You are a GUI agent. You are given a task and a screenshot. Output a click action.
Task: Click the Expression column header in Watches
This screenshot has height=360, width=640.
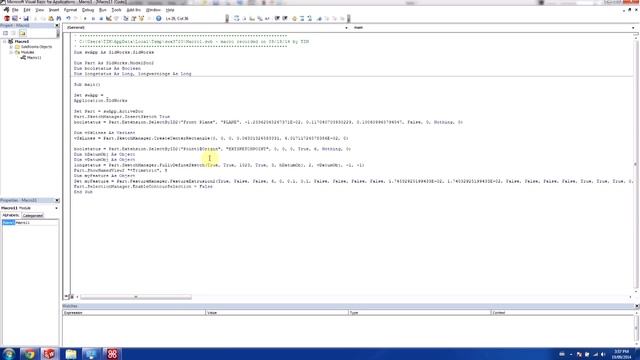click(134, 313)
